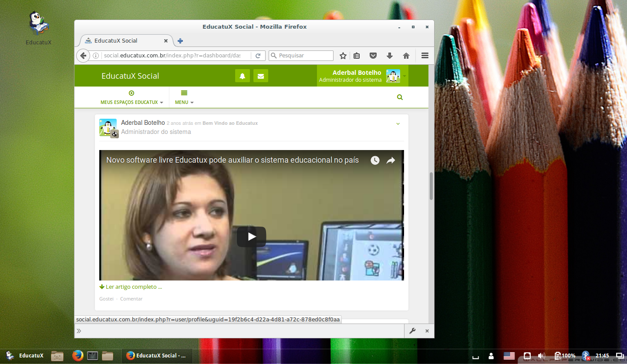The image size is (627, 364).
Task: Share the video with arrow icon
Action: coord(391,160)
